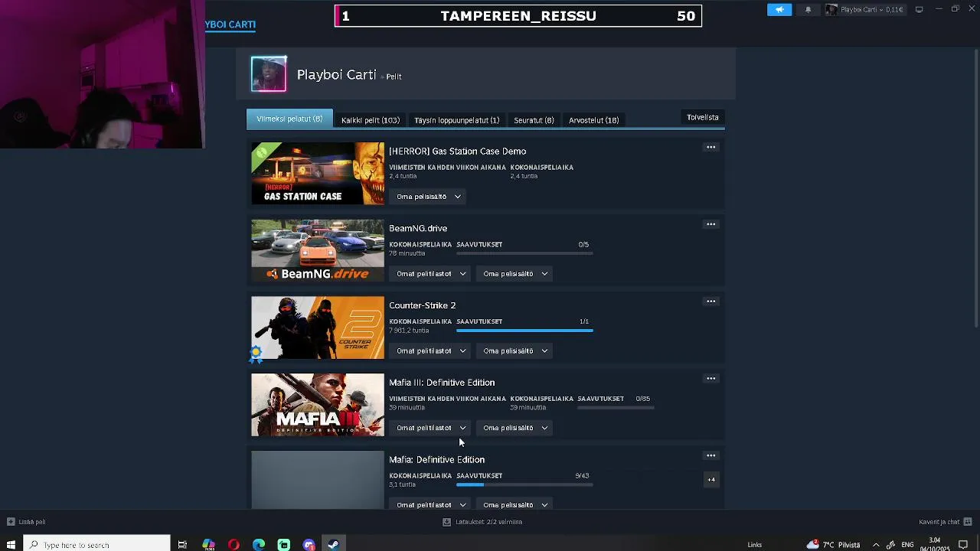Image resolution: width=980 pixels, height=551 pixels.
Task: Open the green app icon in taskbar
Action: click(284, 545)
